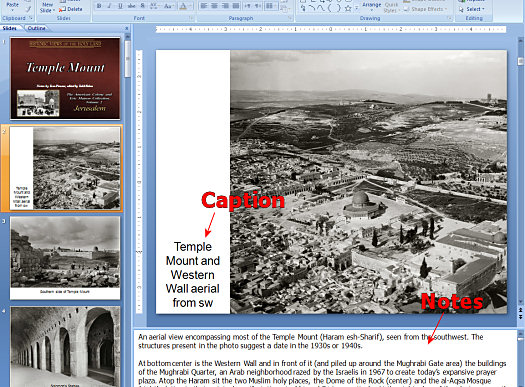The width and height of the screenshot is (525, 387).
Task: Switch to the Outline tab
Action: [x=36, y=28]
